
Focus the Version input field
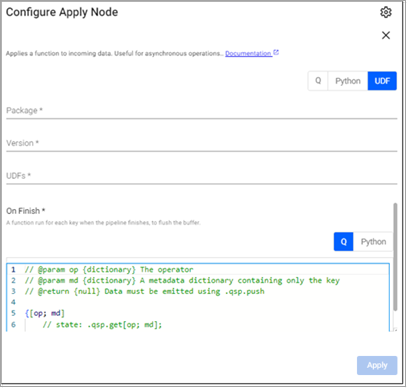tap(202, 143)
